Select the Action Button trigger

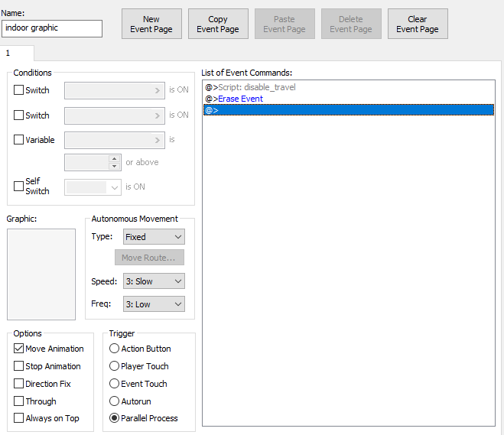115,349
